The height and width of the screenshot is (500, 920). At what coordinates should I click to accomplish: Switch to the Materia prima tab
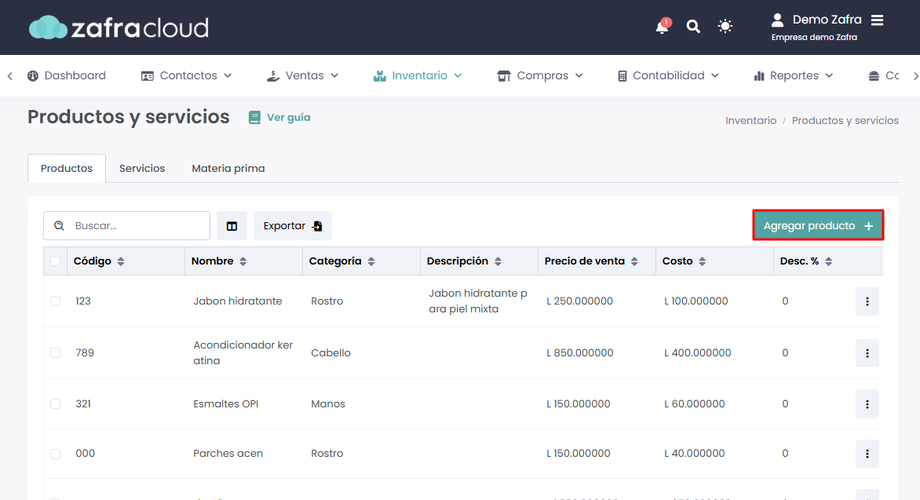[228, 168]
